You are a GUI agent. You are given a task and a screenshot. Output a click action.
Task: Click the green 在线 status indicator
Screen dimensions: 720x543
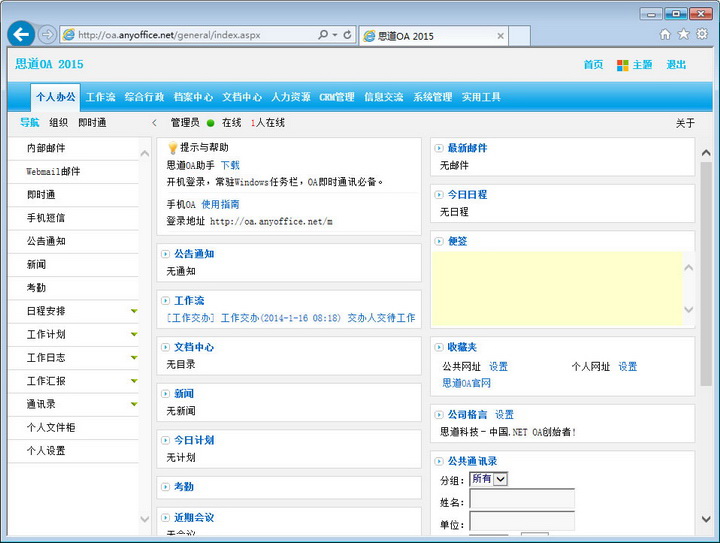tap(211, 123)
